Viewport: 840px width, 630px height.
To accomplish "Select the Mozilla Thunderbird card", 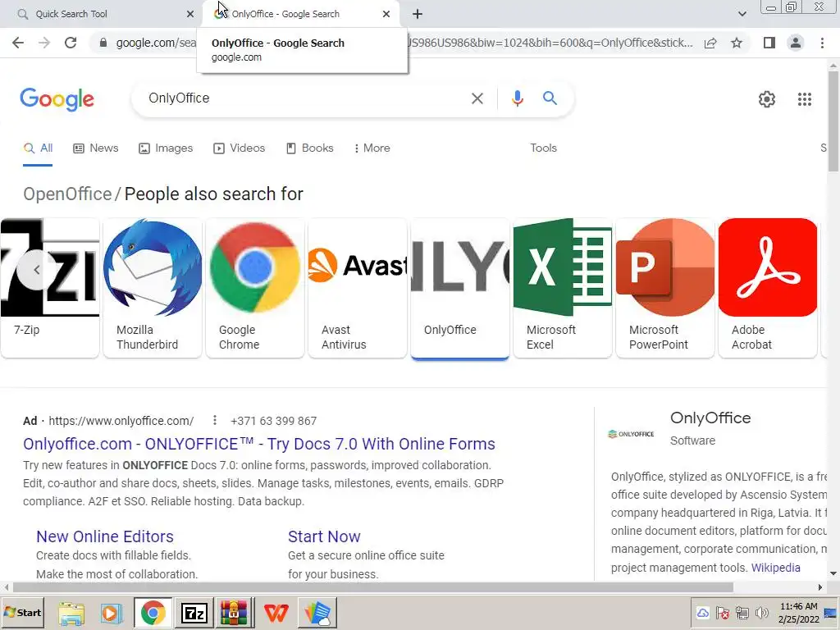I will click(153, 288).
